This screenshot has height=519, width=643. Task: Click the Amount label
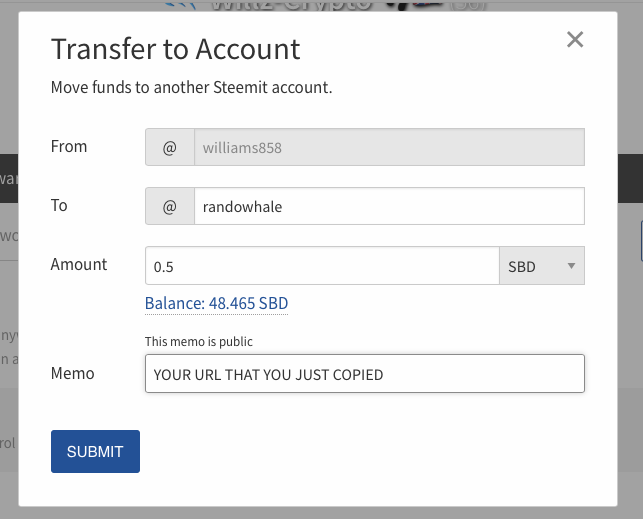pos(79,265)
